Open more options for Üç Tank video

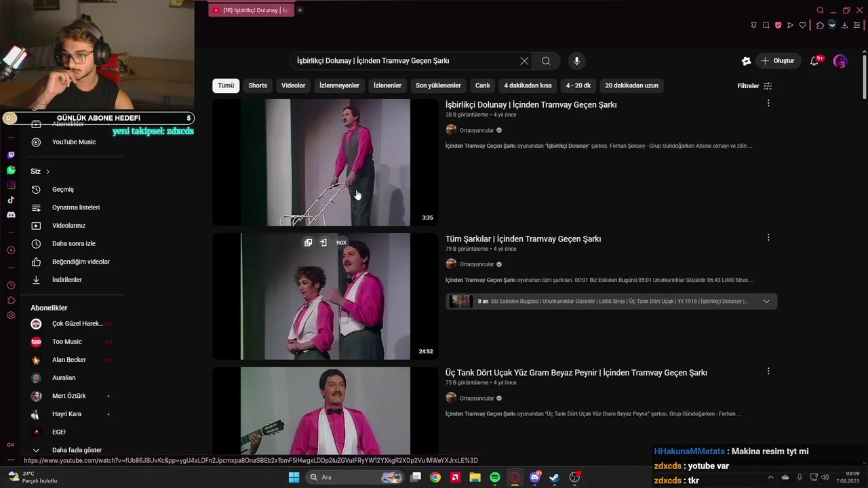768,371
